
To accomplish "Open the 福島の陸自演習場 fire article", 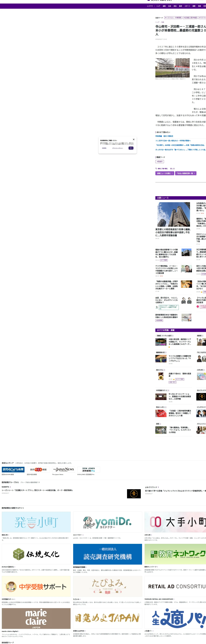I will pyautogui.click(x=167, y=253).
